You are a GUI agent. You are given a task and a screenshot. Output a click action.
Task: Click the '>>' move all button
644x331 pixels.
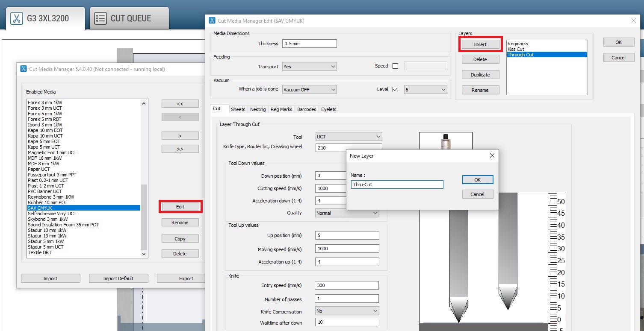pos(180,149)
